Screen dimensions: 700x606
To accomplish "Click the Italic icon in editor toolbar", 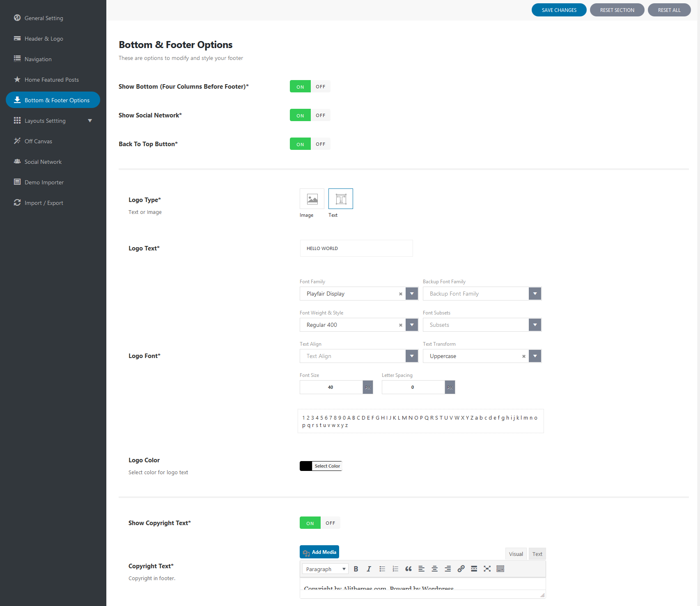I will (x=369, y=569).
